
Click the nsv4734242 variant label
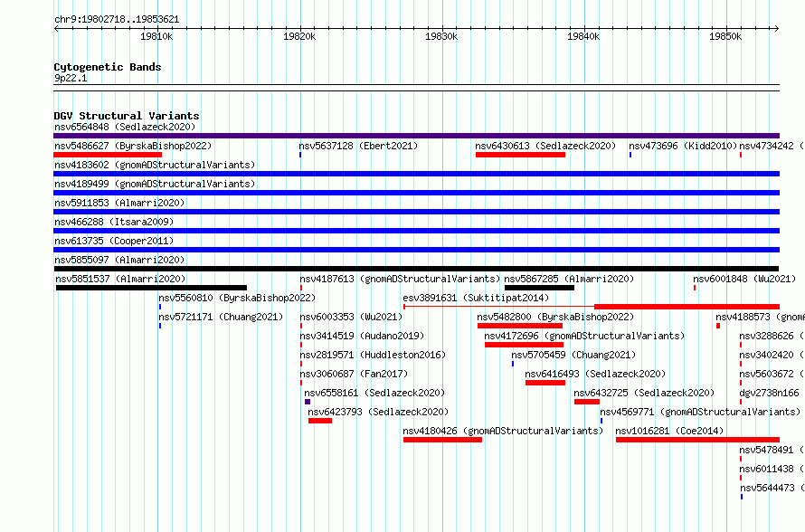(x=772, y=146)
